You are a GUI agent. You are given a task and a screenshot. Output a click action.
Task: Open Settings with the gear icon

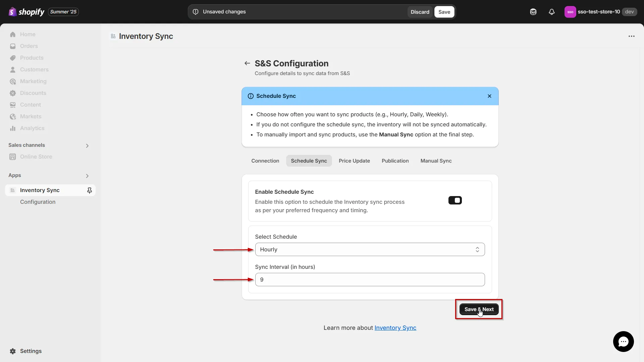pos(13,351)
